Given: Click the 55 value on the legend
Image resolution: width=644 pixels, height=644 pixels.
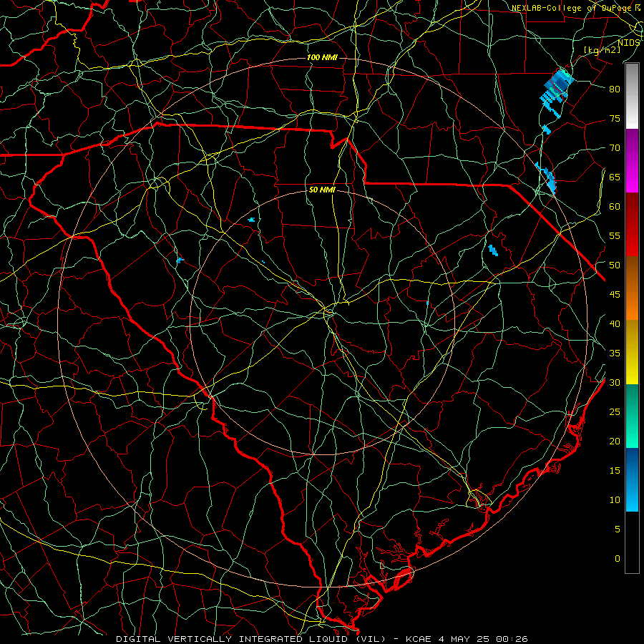Looking at the screenshot, I should click(x=615, y=235).
